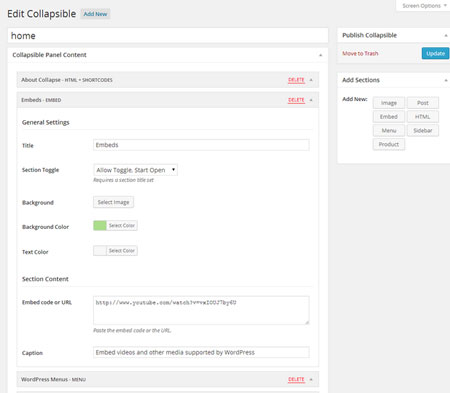The width and height of the screenshot is (450, 393).
Task: Collapse the Collapsible Panel Content box
Action: (321, 55)
